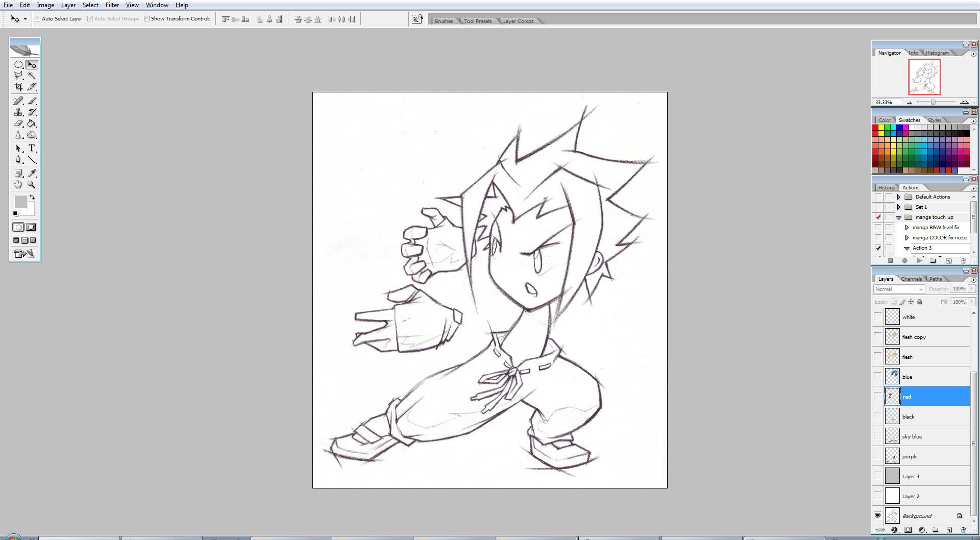Open the Brushes palette tab

click(444, 21)
